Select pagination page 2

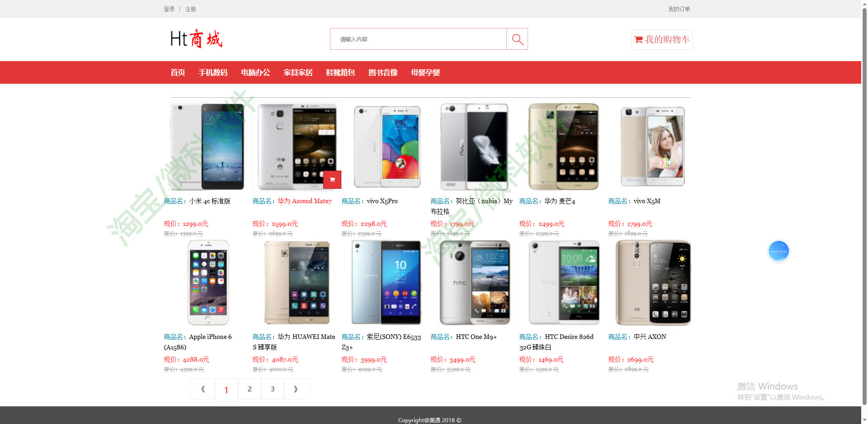click(x=250, y=389)
